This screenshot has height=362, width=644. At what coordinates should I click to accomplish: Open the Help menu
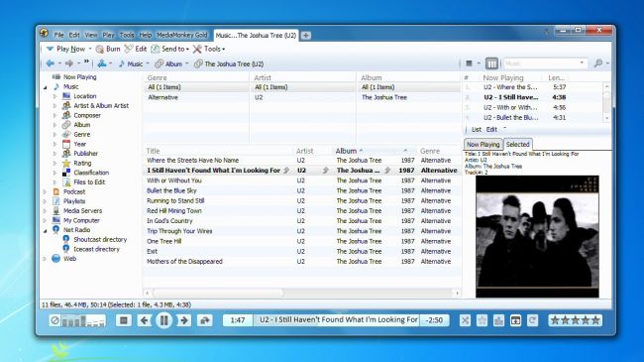pyautogui.click(x=146, y=35)
